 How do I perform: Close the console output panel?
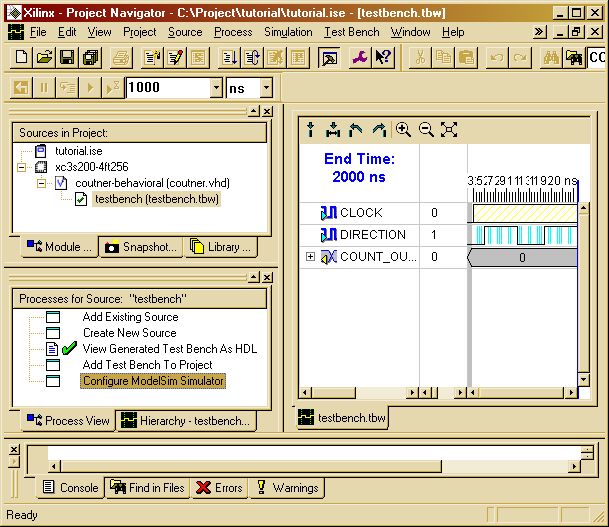click(14, 449)
